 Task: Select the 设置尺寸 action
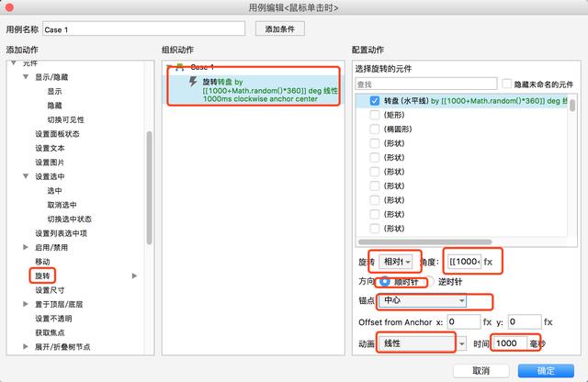tap(50, 290)
